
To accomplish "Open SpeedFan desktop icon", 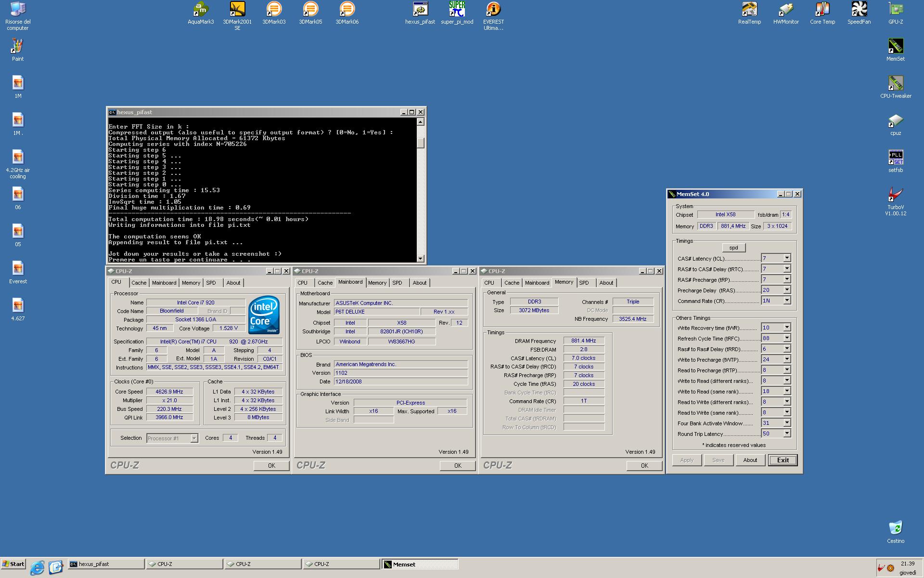I will click(859, 13).
